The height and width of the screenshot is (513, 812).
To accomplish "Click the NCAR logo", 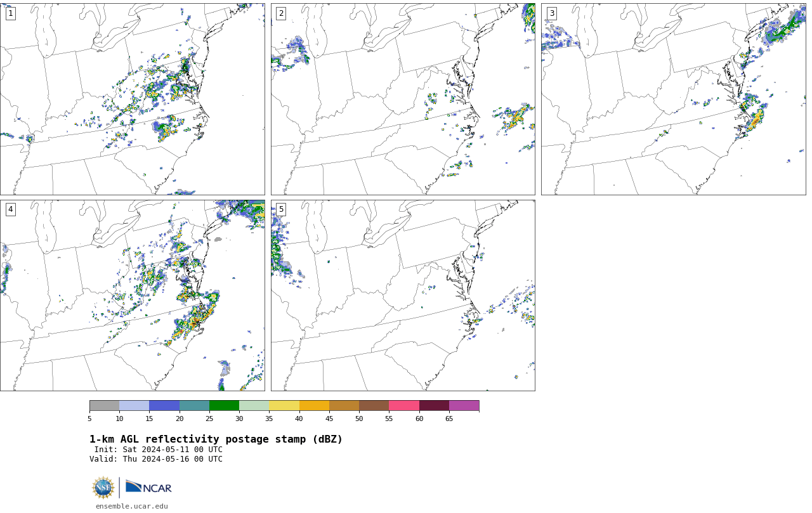I will tap(148, 487).
